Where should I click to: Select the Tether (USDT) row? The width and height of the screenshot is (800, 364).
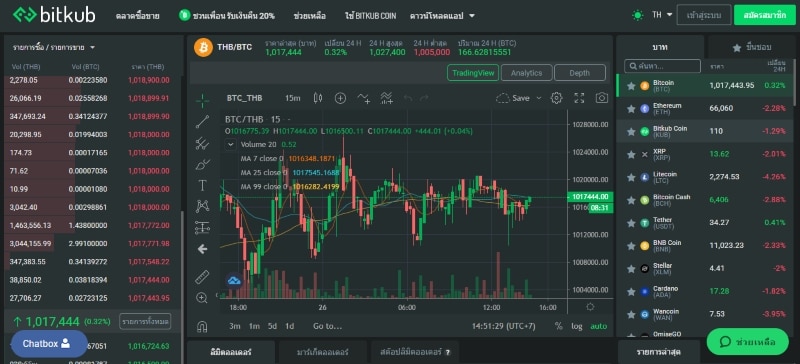coord(705,223)
